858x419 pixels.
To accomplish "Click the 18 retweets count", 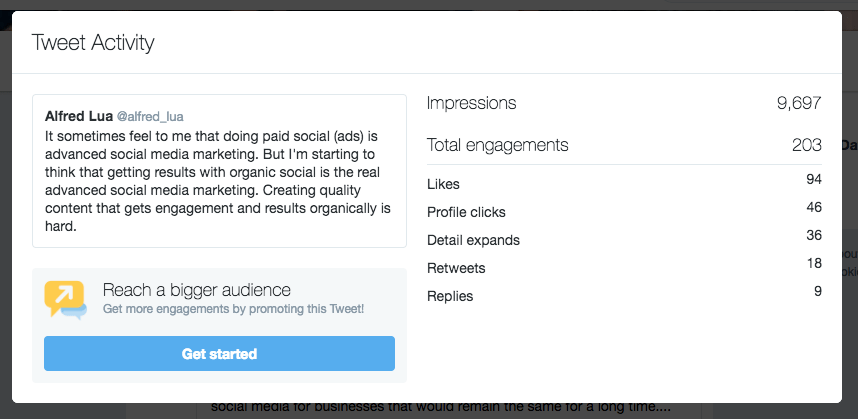I will 814,263.
